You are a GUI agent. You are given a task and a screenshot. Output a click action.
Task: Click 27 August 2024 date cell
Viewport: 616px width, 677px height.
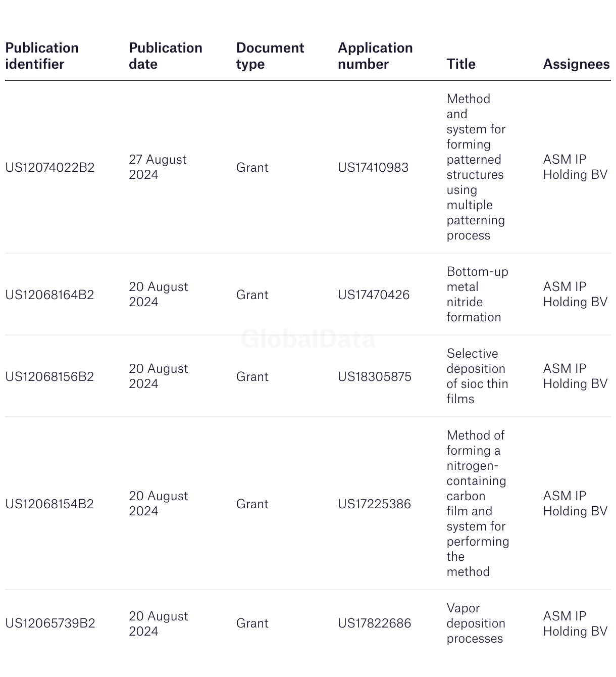click(158, 167)
